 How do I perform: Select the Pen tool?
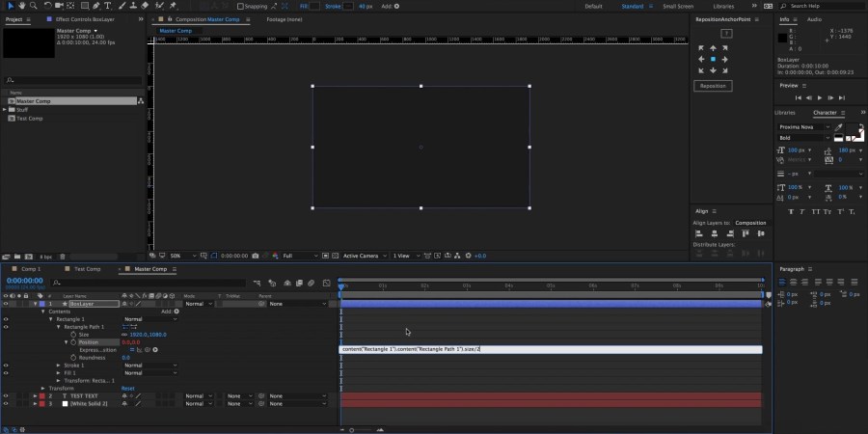tap(96, 6)
